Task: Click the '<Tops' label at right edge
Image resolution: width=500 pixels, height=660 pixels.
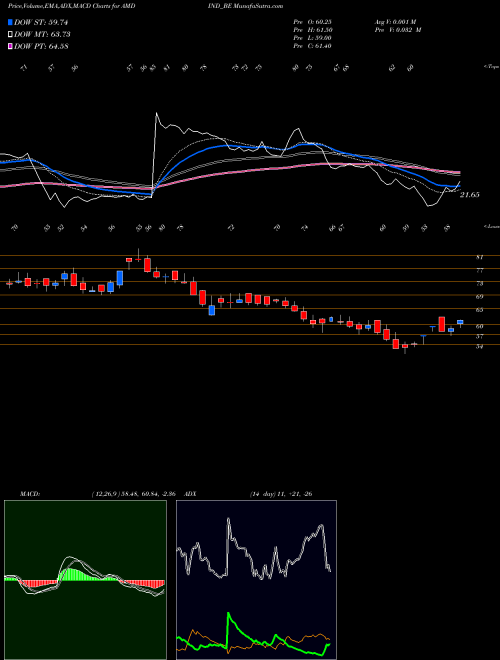Action: tap(491, 67)
